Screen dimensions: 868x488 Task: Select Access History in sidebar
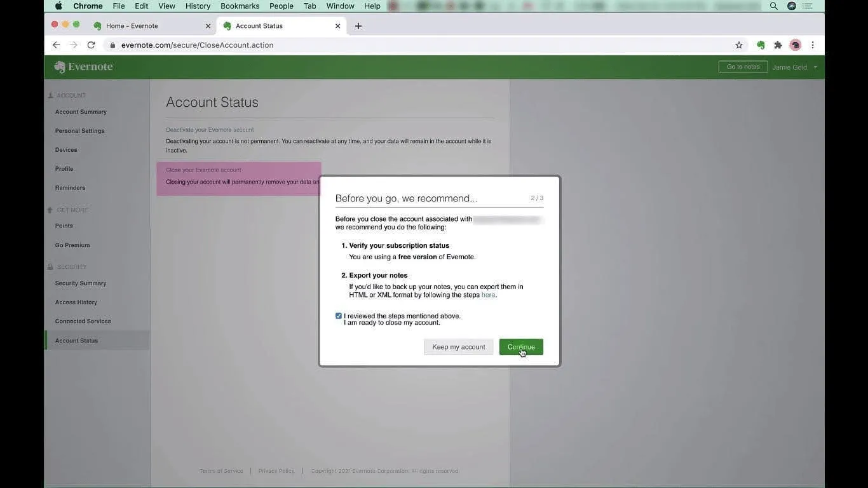(76, 302)
